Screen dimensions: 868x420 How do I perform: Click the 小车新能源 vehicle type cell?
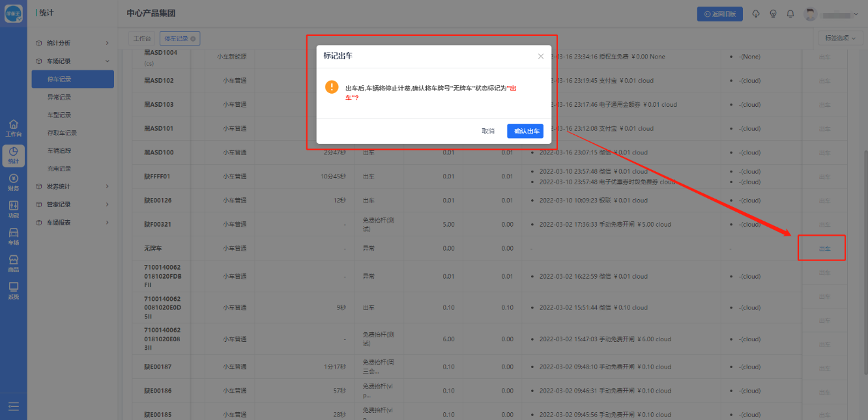coord(232,57)
